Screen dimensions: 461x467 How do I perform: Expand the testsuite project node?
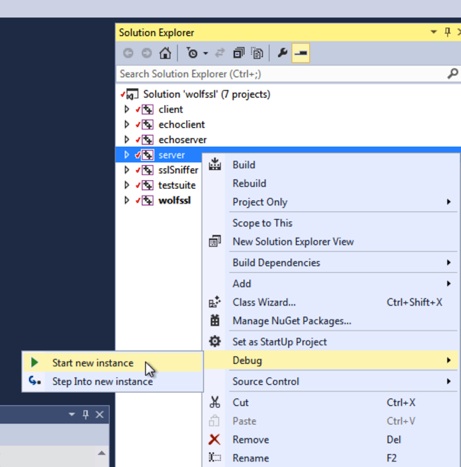tap(127, 185)
